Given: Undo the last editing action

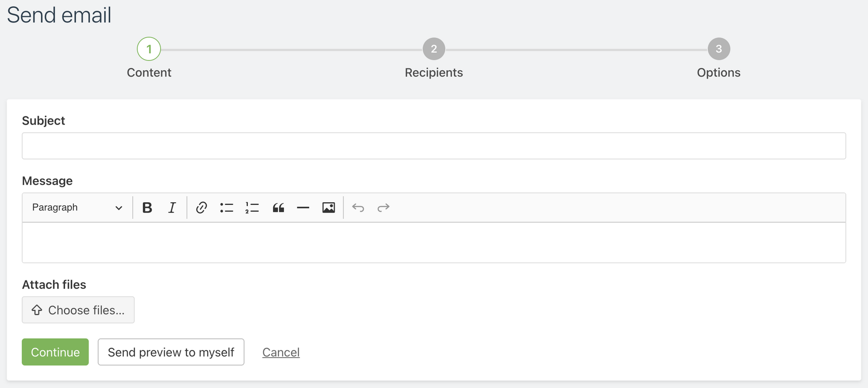Looking at the screenshot, I should coord(358,207).
